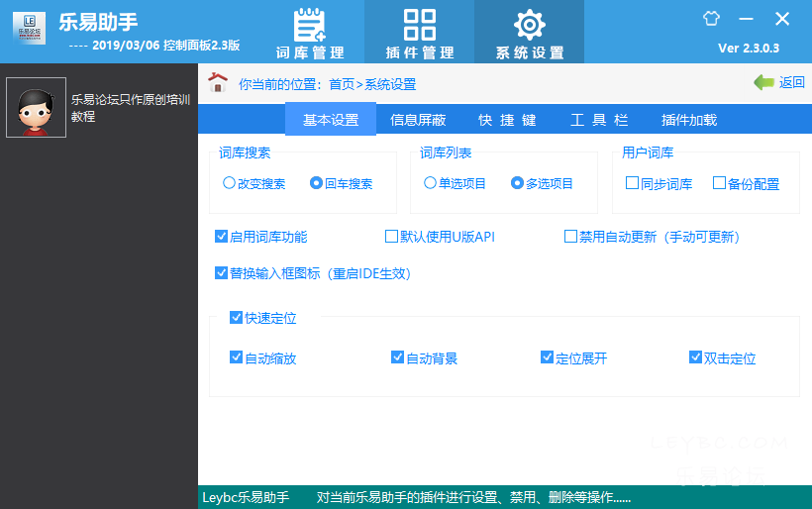Click the 用户词库 group label
812x509 pixels.
(x=648, y=153)
